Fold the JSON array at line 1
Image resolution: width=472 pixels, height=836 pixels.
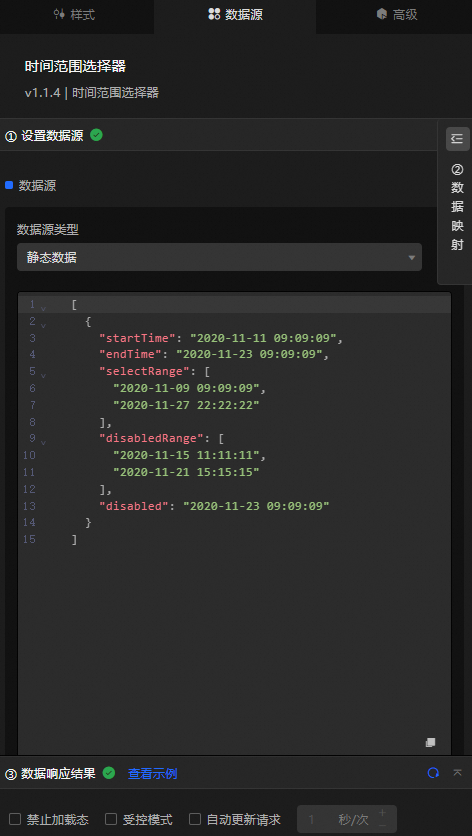(x=43, y=308)
